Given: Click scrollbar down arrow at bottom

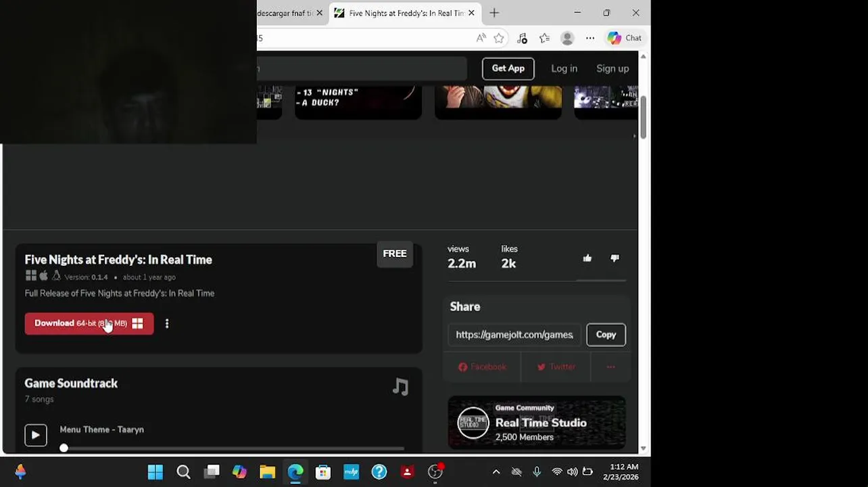Looking at the screenshot, I should point(644,448).
